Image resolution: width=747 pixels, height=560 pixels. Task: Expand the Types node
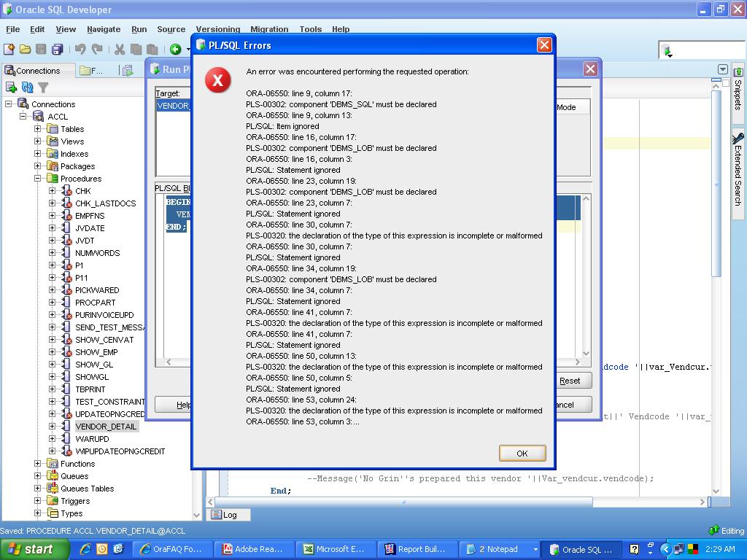38,513
